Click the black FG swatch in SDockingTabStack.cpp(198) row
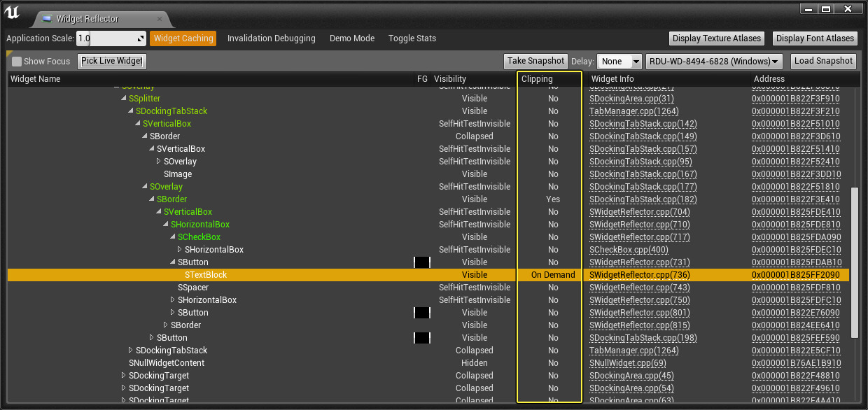 click(x=421, y=338)
